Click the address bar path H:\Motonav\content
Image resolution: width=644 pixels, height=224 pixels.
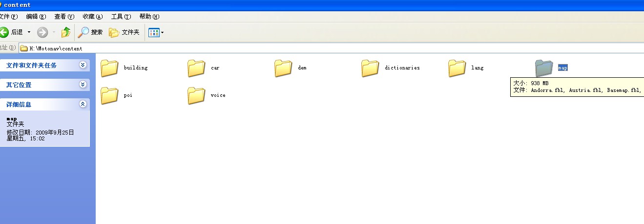tap(56, 48)
